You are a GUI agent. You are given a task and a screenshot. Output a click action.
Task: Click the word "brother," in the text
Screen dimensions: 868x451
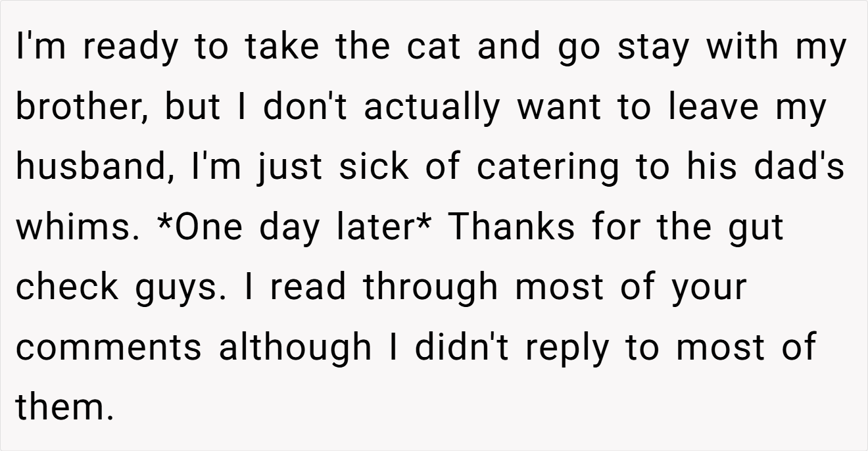[x=82, y=108]
